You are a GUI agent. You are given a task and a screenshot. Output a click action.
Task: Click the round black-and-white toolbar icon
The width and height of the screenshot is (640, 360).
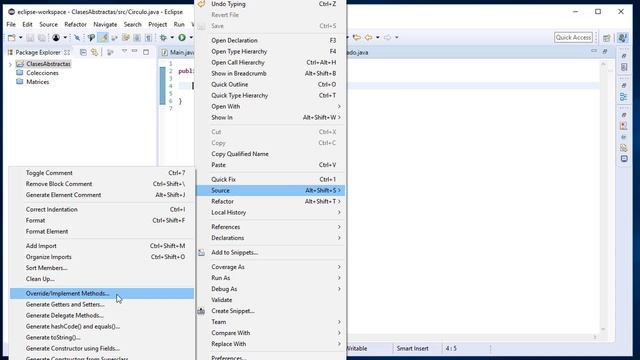pos(56,38)
